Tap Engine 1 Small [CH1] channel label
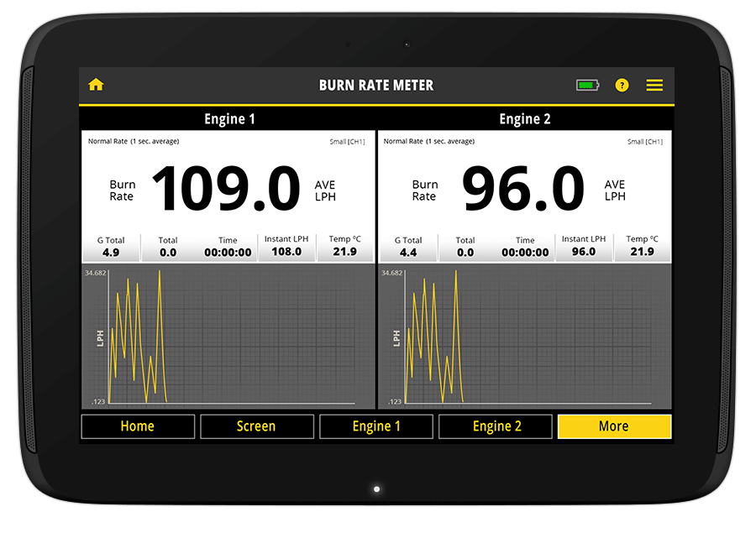This screenshot has height=543, width=756. 347,142
